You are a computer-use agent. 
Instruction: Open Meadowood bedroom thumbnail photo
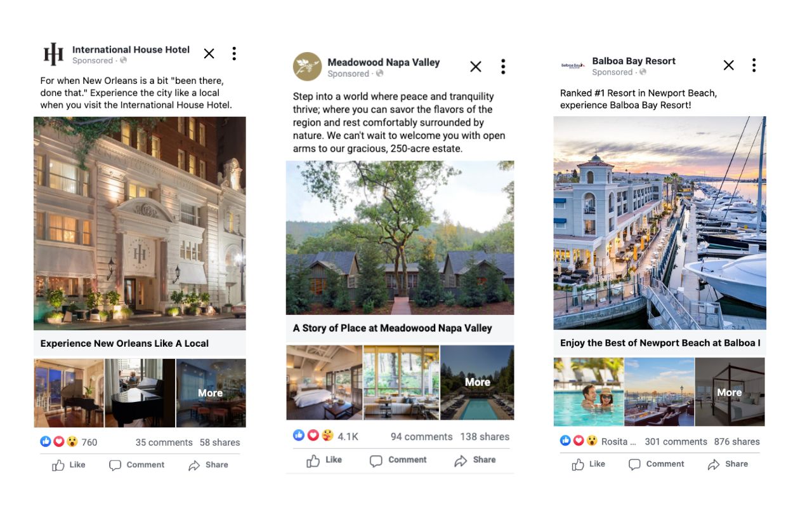pos(324,382)
